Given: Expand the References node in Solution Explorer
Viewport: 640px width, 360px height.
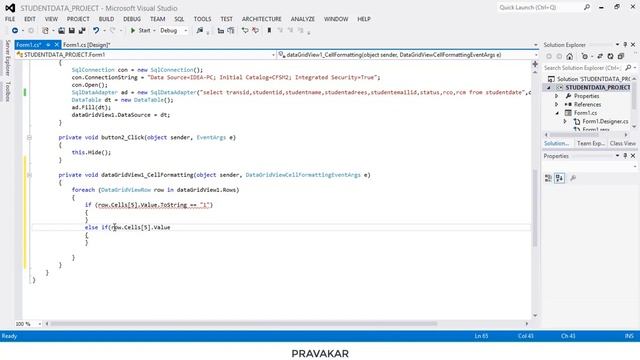Looking at the screenshot, I should click(556, 104).
